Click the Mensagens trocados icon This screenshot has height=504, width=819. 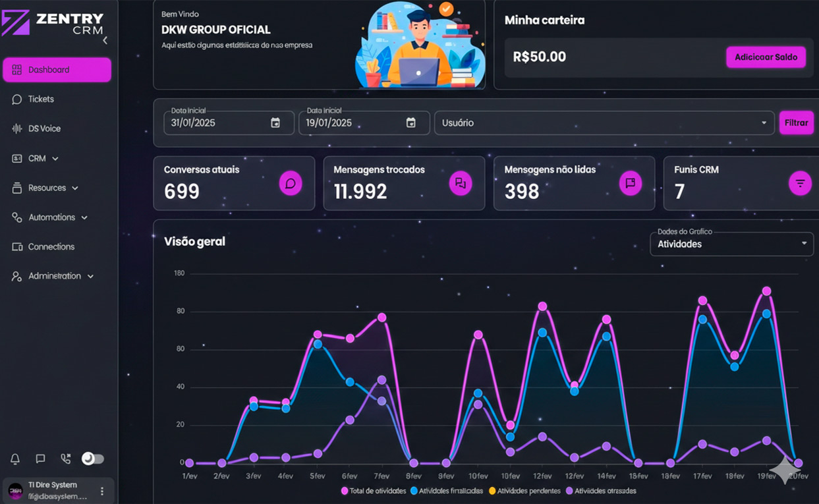click(461, 183)
